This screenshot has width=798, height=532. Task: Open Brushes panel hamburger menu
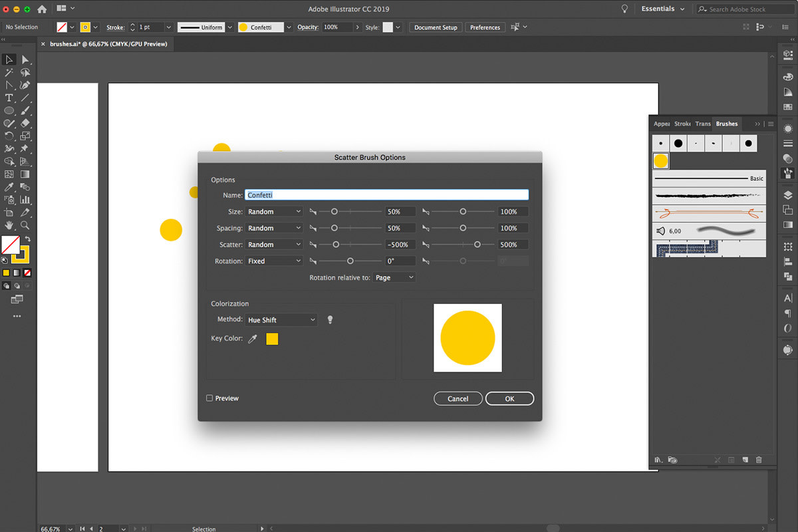pos(771,124)
